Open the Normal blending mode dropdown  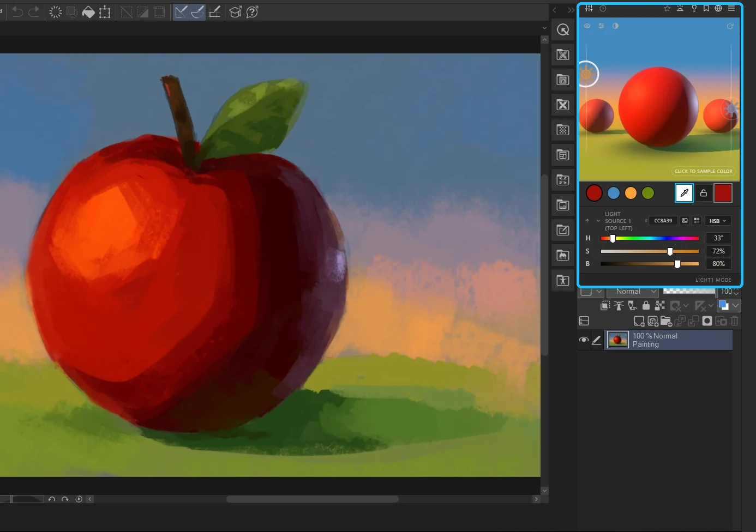tap(633, 292)
